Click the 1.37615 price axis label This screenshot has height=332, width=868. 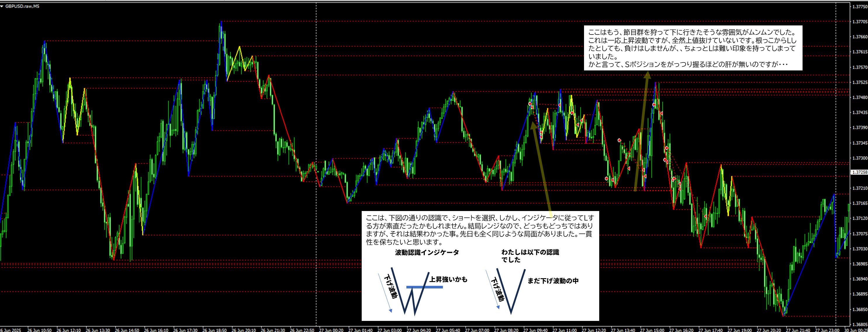coord(860,52)
